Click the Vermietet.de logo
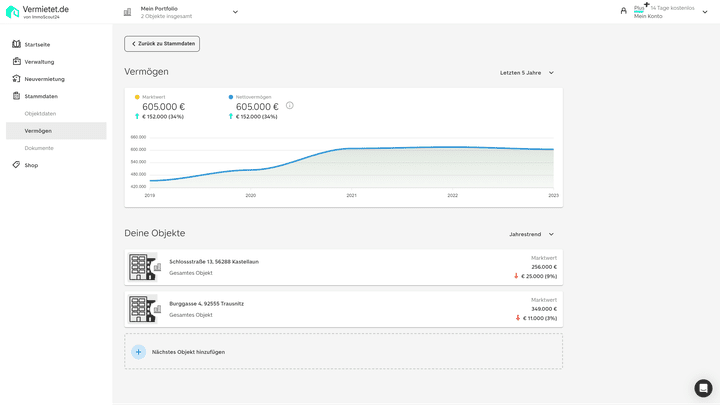 pyautogui.click(x=37, y=11)
